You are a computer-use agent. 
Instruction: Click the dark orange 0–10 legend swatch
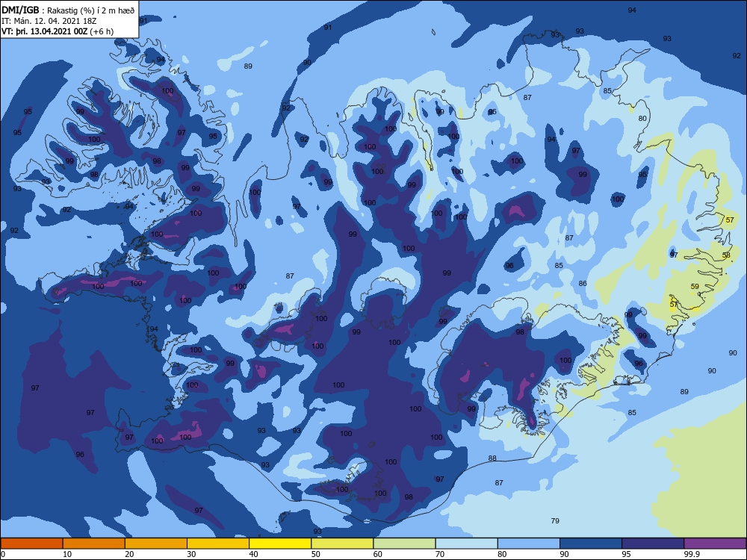point(31,544)
